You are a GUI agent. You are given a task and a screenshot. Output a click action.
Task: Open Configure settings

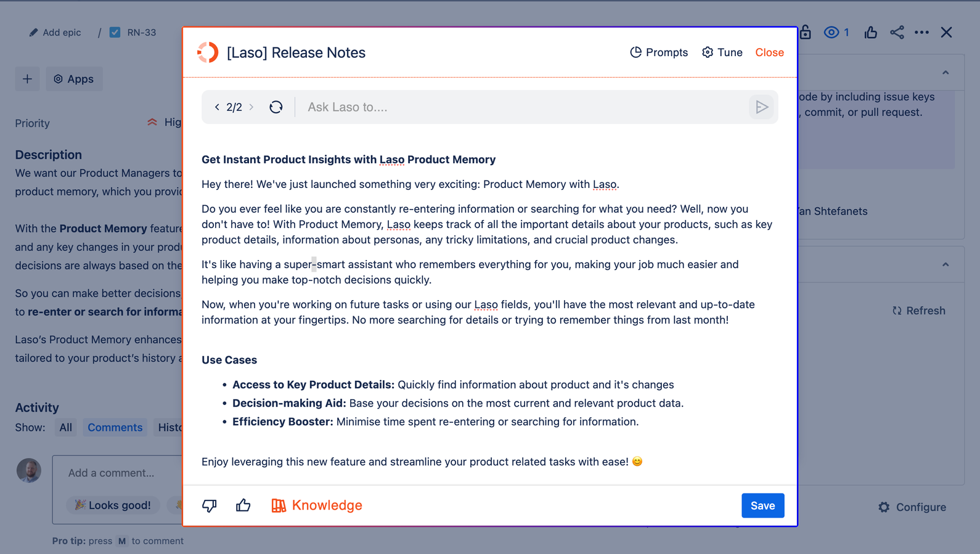coord(912,507)
